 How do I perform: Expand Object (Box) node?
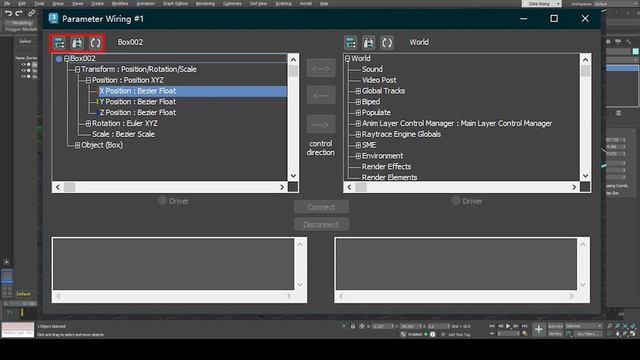click(77, 145)
